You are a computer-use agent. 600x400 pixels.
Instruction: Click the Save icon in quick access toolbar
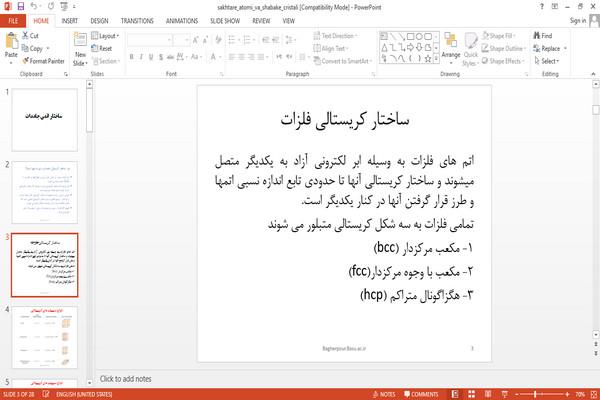pyautogui.click(x=21, y=6)
